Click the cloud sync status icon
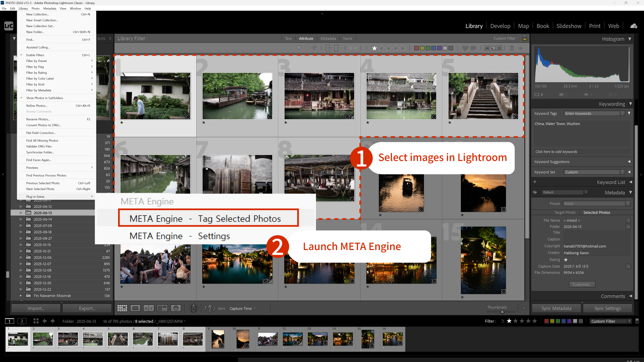Viewport: 644px width, 362px height. 634,26
